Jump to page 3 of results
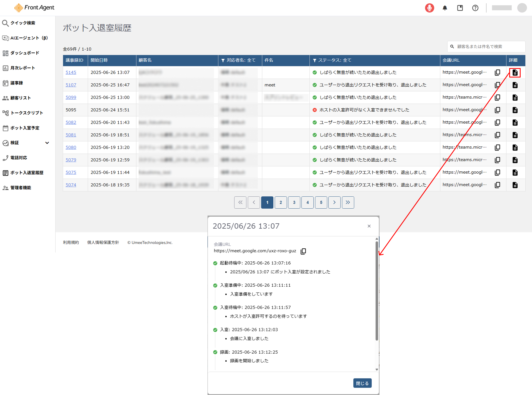Viewport: 532px width, 395px height. (294, 202)
